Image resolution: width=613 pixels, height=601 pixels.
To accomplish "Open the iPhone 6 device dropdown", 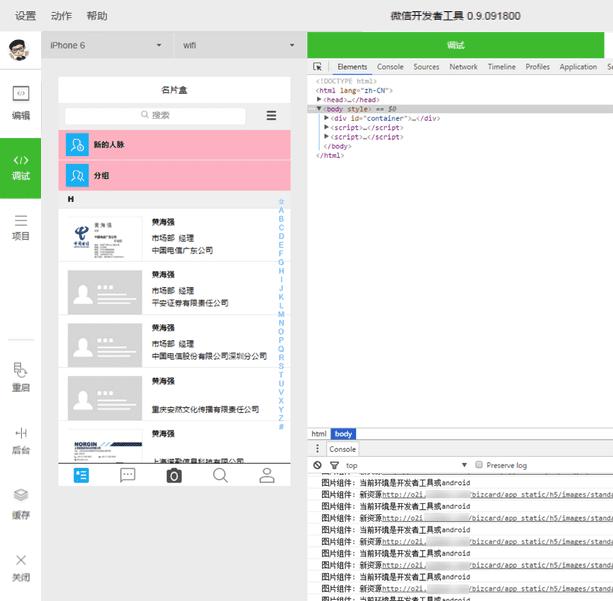I will 106,45.
